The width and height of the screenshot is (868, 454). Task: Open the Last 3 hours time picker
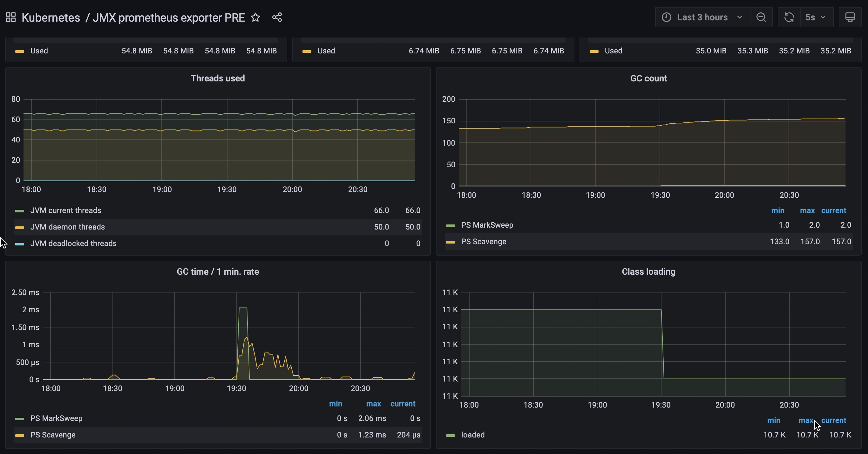pos(702,17)
